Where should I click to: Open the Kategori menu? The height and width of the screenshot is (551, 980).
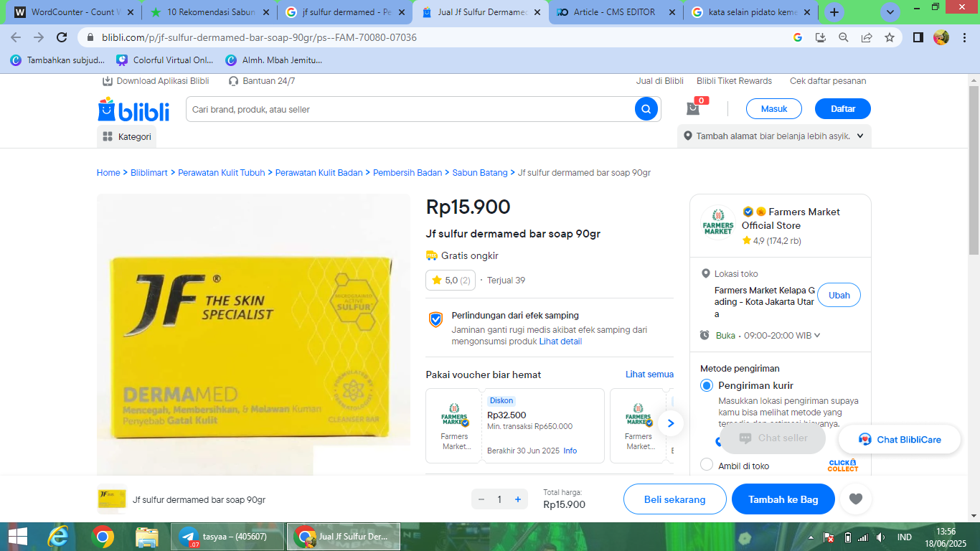(x=127, y=136)
